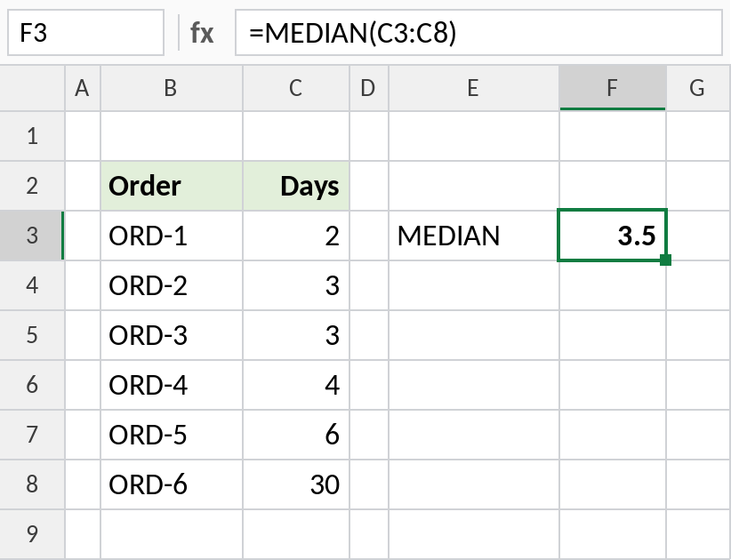Select cell ORD-1

click(x=172, y=236)
